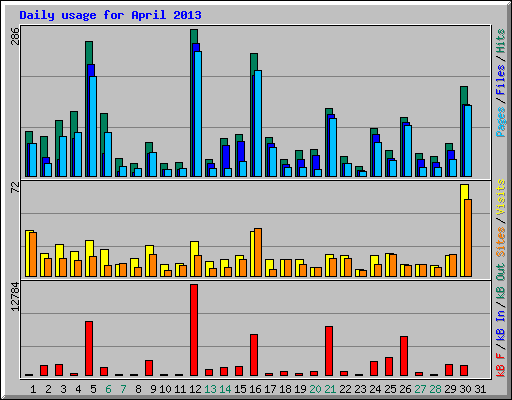Viewport: 512px width, 400px height.
Task: Click the red kB bar for day 21
Action: tap(329, 351)
